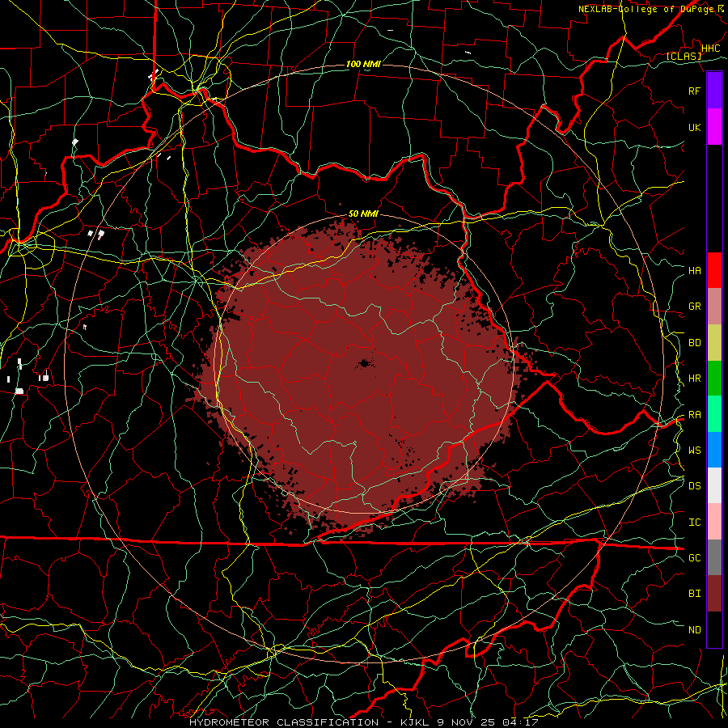Click the ND legend label

point(695,630)
